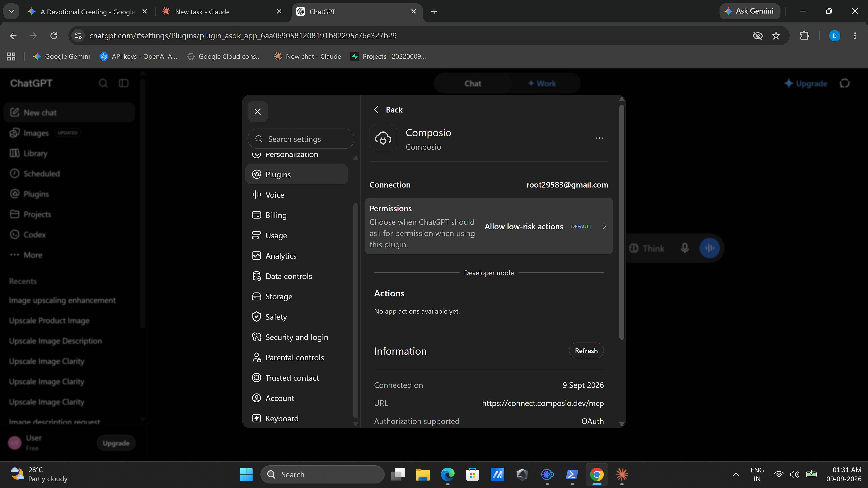
Task: Open the Voice settings section
Action: click(297, 195)
